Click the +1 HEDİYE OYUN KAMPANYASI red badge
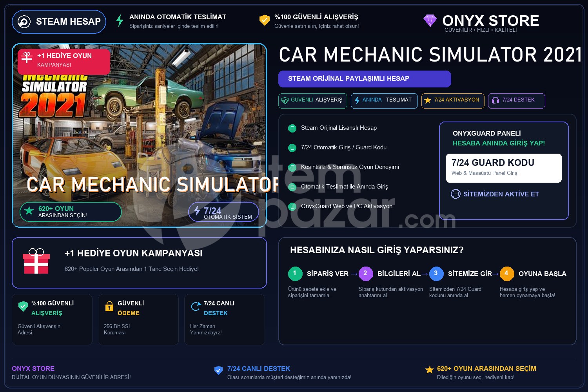Image resolution: width=588 pixels, height=392 pixels. 64,62
